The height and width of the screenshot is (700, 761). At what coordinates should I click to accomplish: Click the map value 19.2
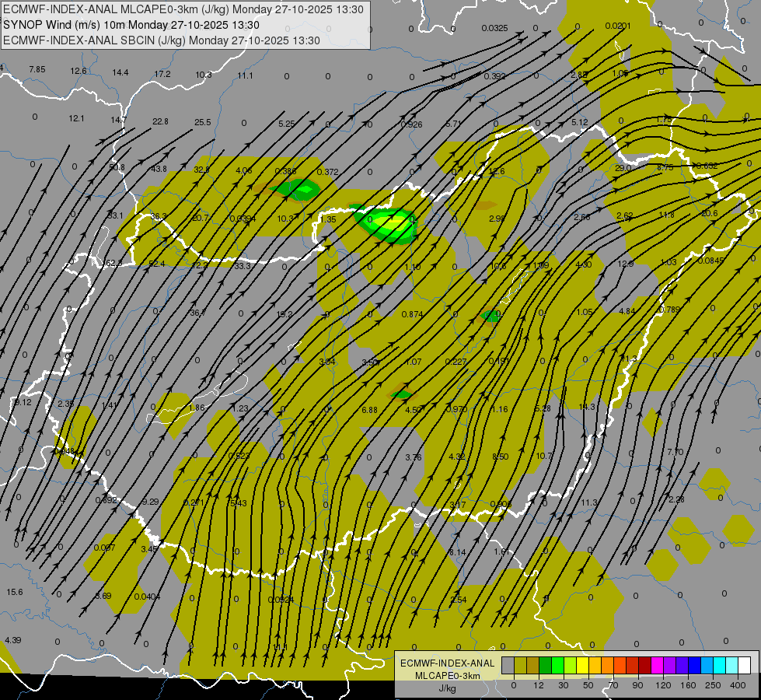(285, 314)
